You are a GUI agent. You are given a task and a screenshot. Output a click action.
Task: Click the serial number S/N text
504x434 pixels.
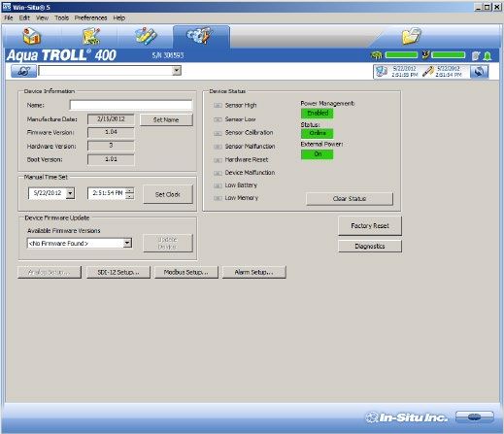click(x=168, y=55)
